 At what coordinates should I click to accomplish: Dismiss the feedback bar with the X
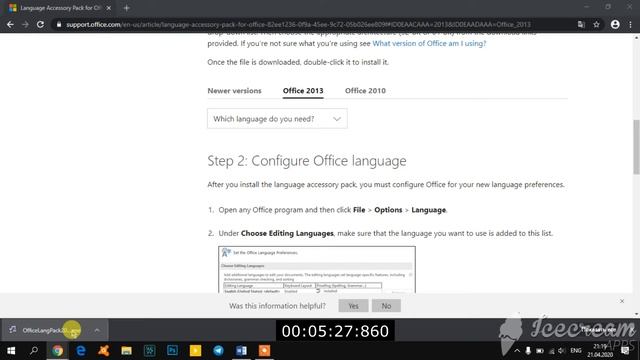click(x=622, y=301)
